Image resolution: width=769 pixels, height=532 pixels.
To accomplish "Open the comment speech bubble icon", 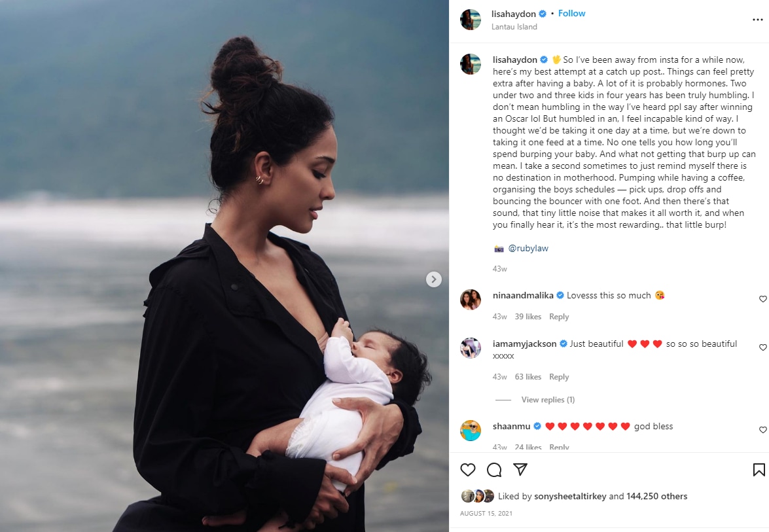I will (x=494, y=470).
